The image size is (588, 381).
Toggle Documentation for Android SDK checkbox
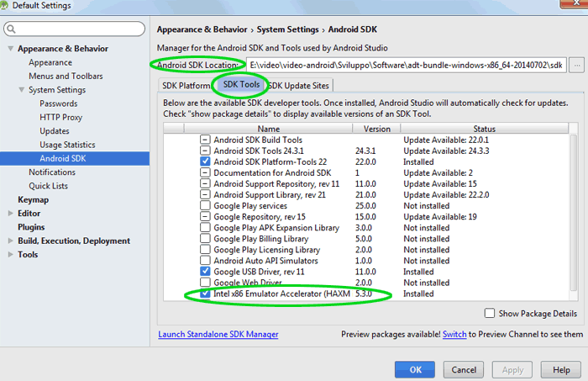205,172
